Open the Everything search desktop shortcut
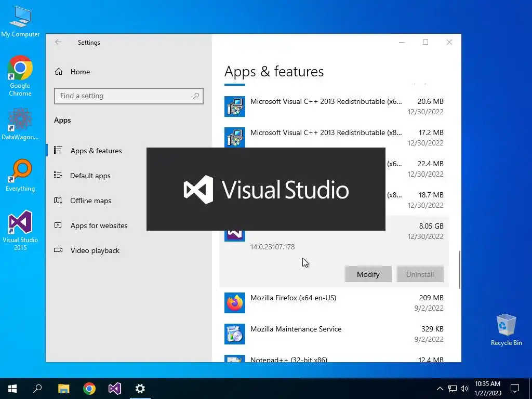This screenshot has width=532, height=399. pos(20,176)
